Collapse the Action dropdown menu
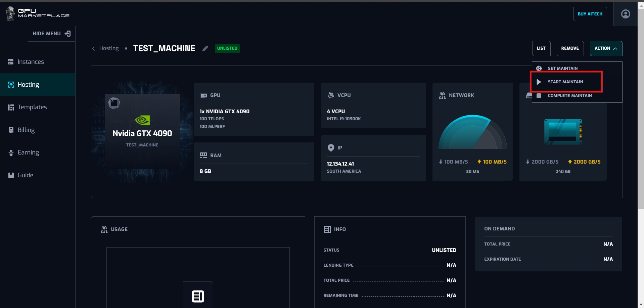Screen dimensions: 644x308 pos(606,48)
